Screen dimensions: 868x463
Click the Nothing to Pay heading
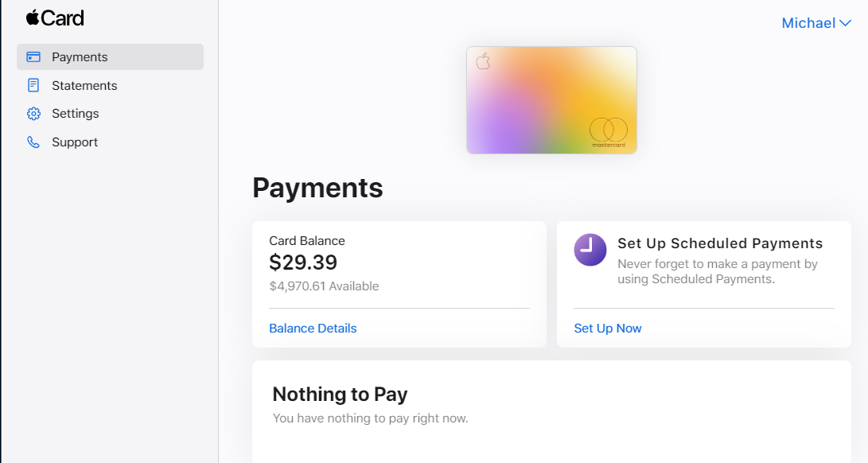click(x=340, y=395)
